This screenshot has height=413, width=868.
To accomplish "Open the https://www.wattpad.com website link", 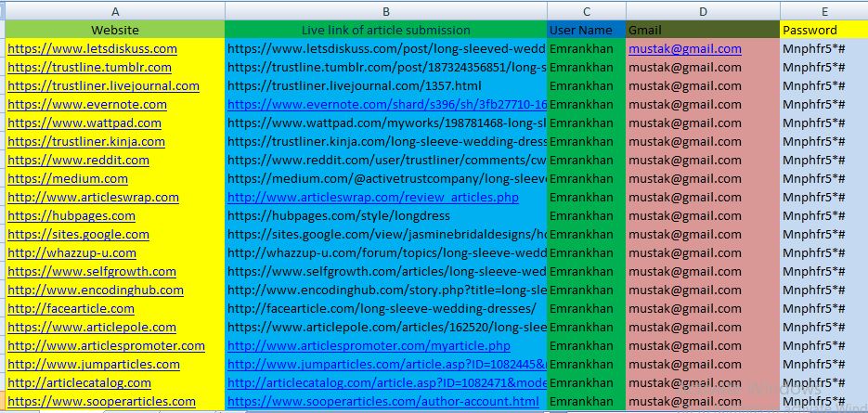I will tap(84, 123).
